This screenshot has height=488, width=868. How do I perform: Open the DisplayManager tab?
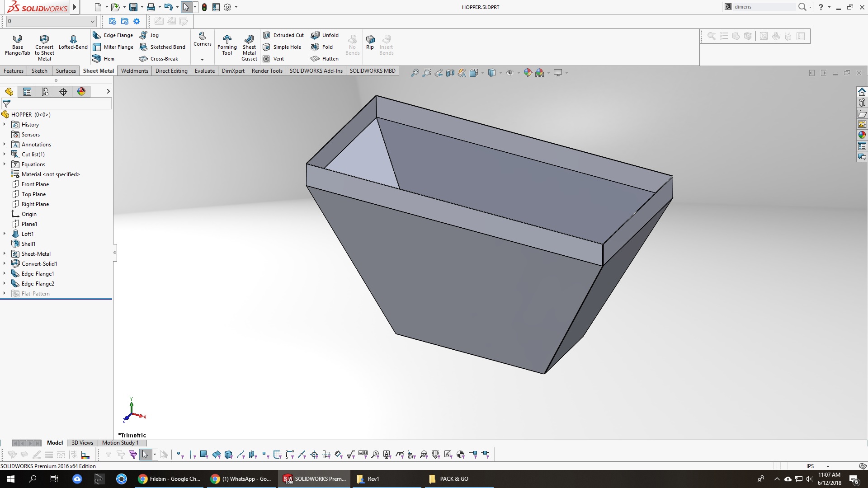tap(81, 92)
